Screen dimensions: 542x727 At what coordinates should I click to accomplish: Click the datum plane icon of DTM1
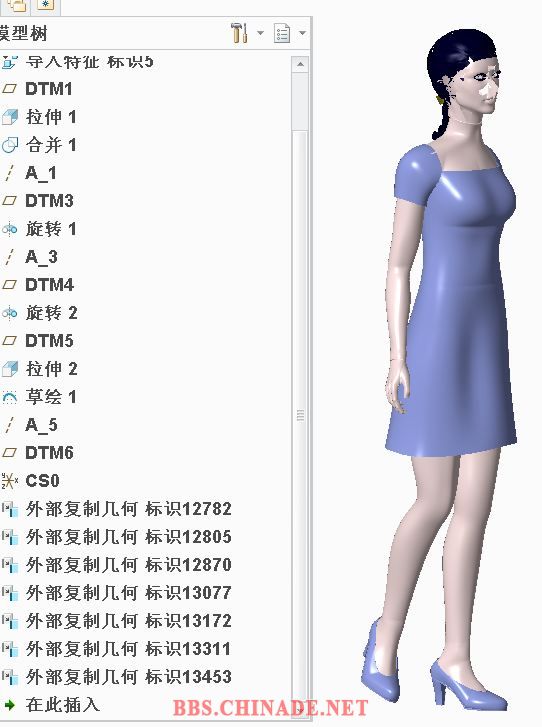pyautogui.click(x=10, y=89)
